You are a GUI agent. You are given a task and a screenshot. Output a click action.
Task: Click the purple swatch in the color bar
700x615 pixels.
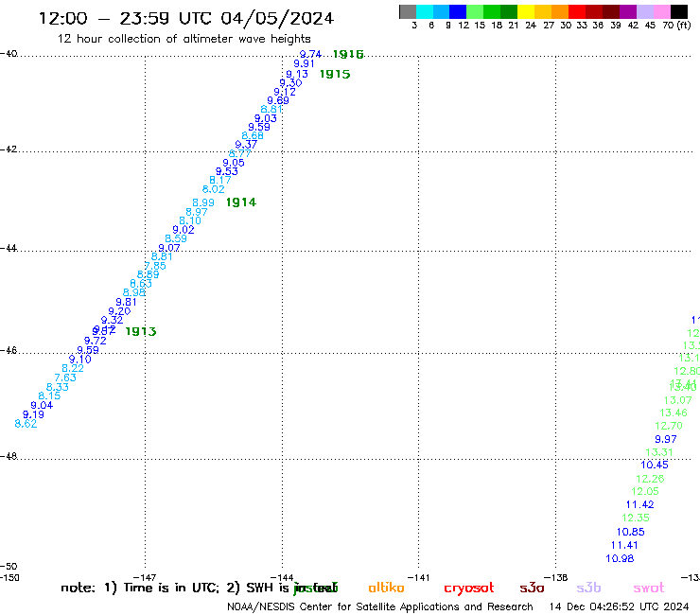[628, 11]
